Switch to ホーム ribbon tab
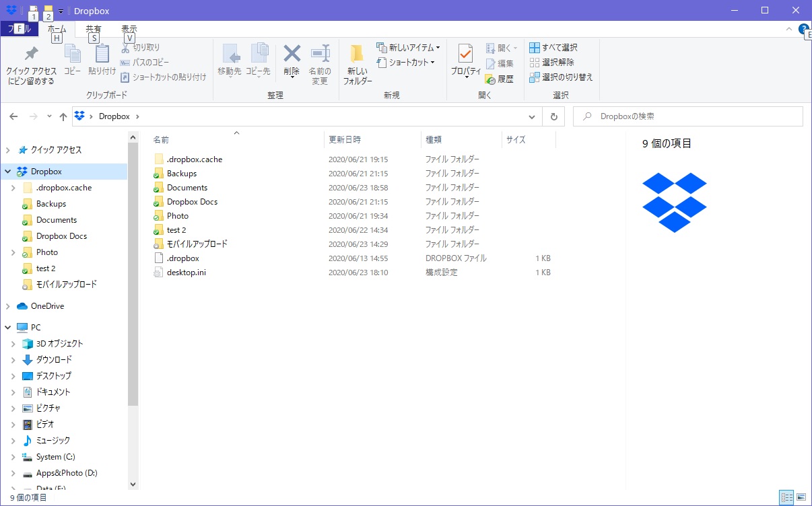Image resolution: width=812 pixels, height=506 pixels. tap(57, 29)
